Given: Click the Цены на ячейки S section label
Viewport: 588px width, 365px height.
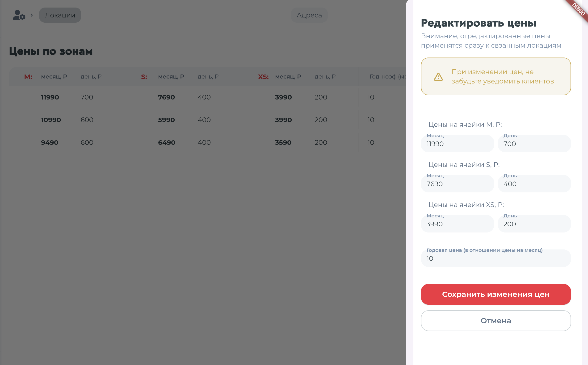Looking at the screenshot, I should (x=464, y=165).
